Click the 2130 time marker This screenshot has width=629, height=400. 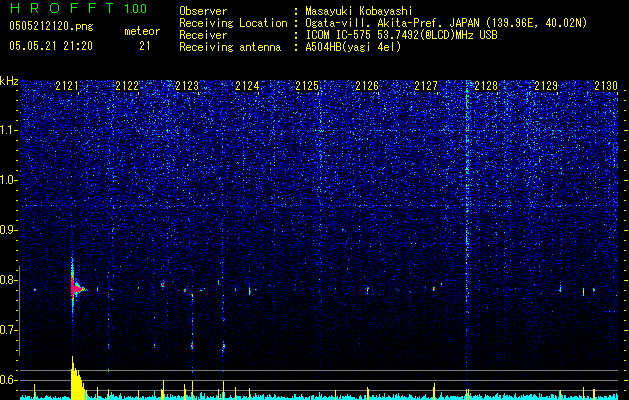(x=606, y=86)
